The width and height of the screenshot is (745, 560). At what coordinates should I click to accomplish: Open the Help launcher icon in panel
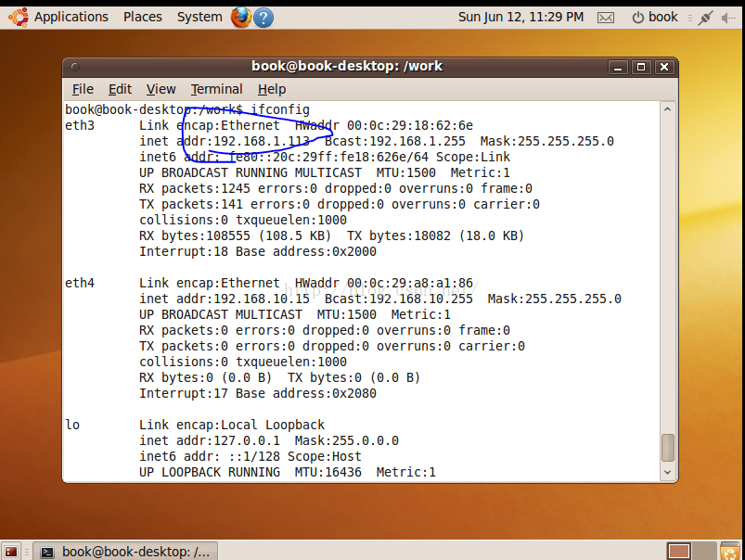263,18
